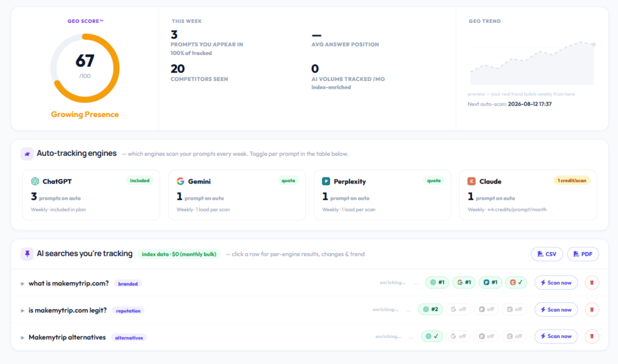Enable Perplexity for 'is makemytrip.com legit?'
This screenshot has width=618, height=364.
486,310
